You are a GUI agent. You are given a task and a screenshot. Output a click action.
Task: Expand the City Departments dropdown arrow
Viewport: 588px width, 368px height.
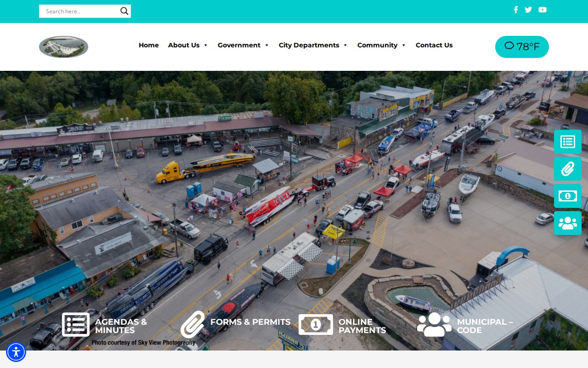[x=345, y=45]
